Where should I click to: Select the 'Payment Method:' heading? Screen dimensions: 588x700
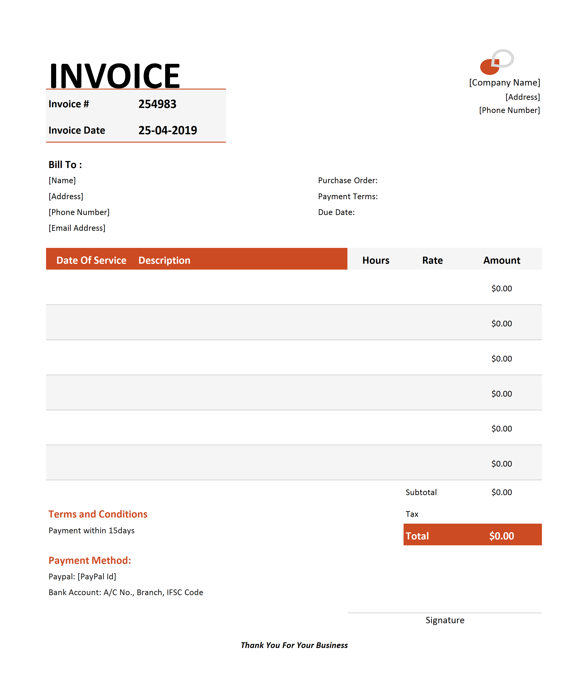(90, 560)
